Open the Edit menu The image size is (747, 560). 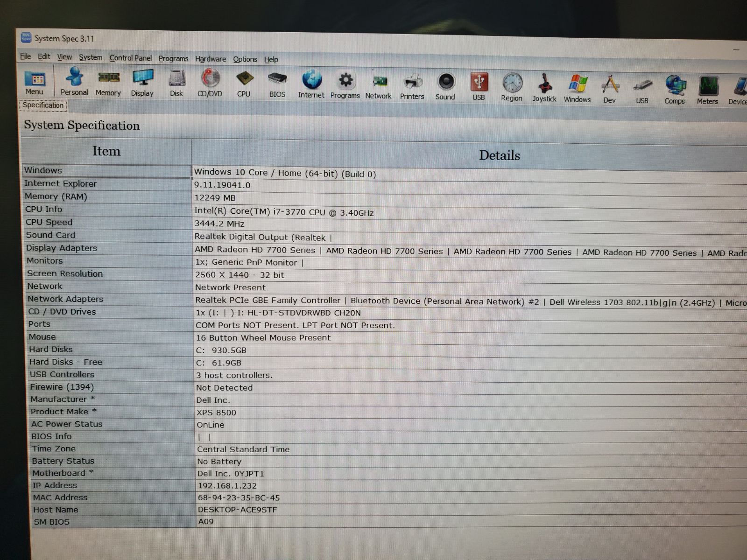coord(44,56)
